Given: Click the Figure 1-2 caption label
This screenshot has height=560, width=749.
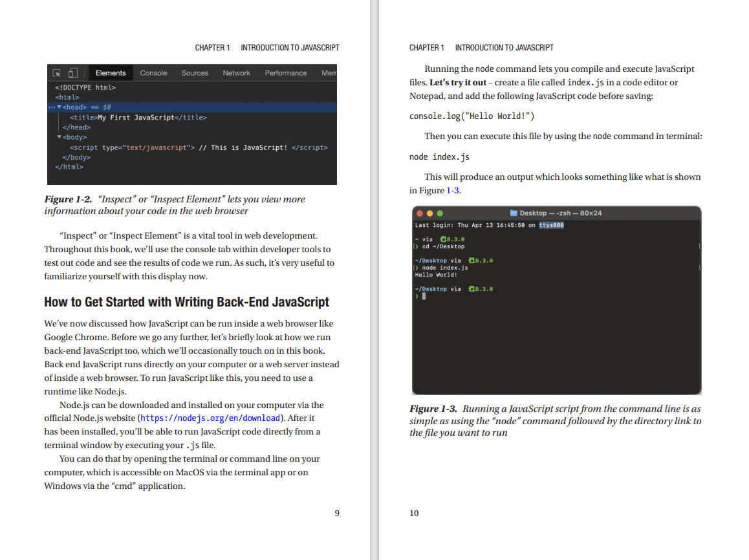Looking at the screenshot, I should [x=69, y=199].
